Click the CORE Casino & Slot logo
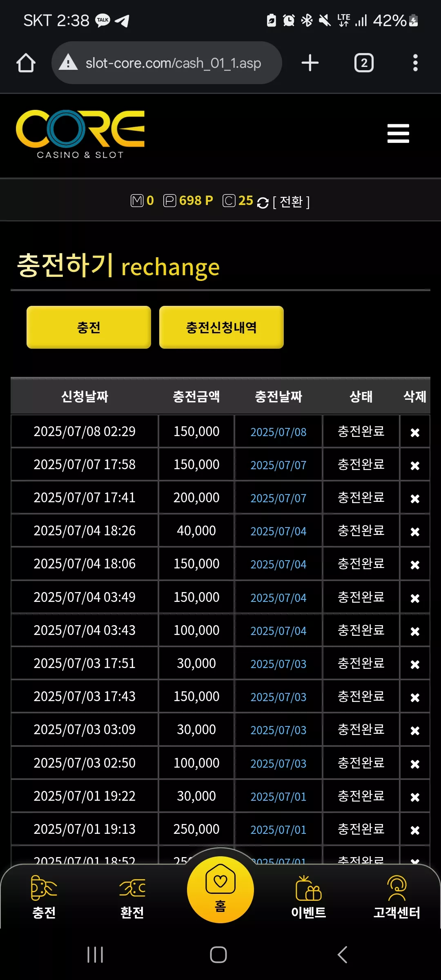The height and width of the screenshot is (980, 441). coord(80,134)
